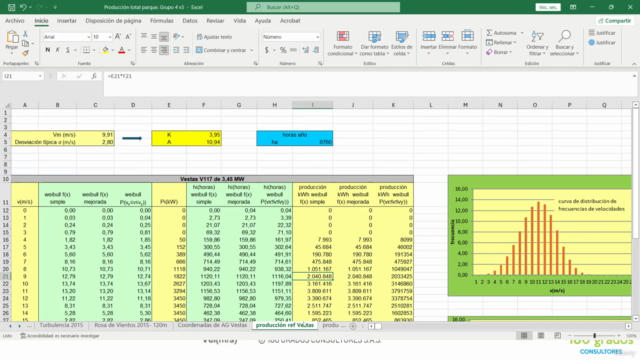The height and width of the screenshot is (360, 640).
Task: Apply the red font color A
Action: click(x=122, y=50)
